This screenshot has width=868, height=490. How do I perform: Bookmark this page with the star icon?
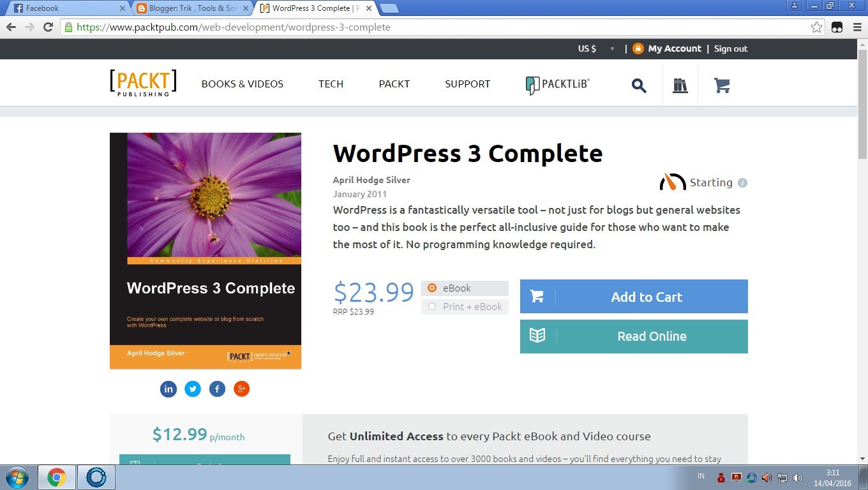pyautogui.click(x=816, y=27)
